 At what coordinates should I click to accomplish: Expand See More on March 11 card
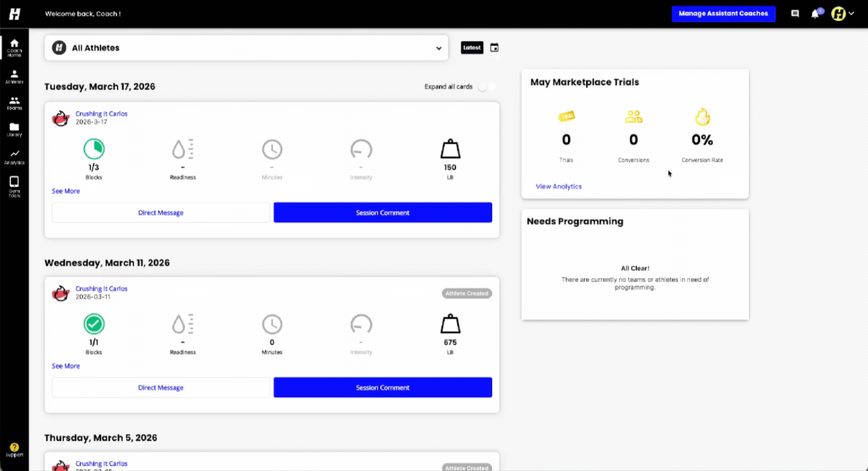[66, 365]
